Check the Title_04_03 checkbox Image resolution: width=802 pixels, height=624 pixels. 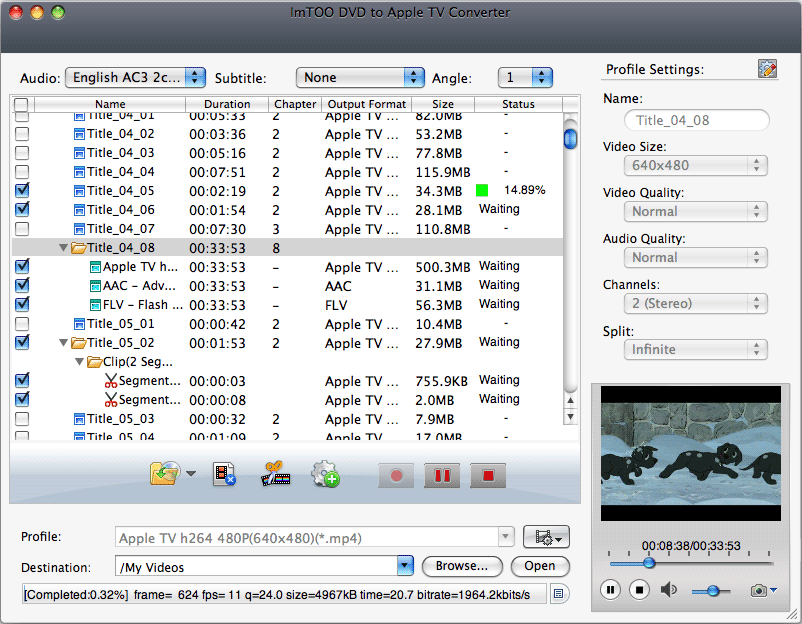[x=22, y=153]
